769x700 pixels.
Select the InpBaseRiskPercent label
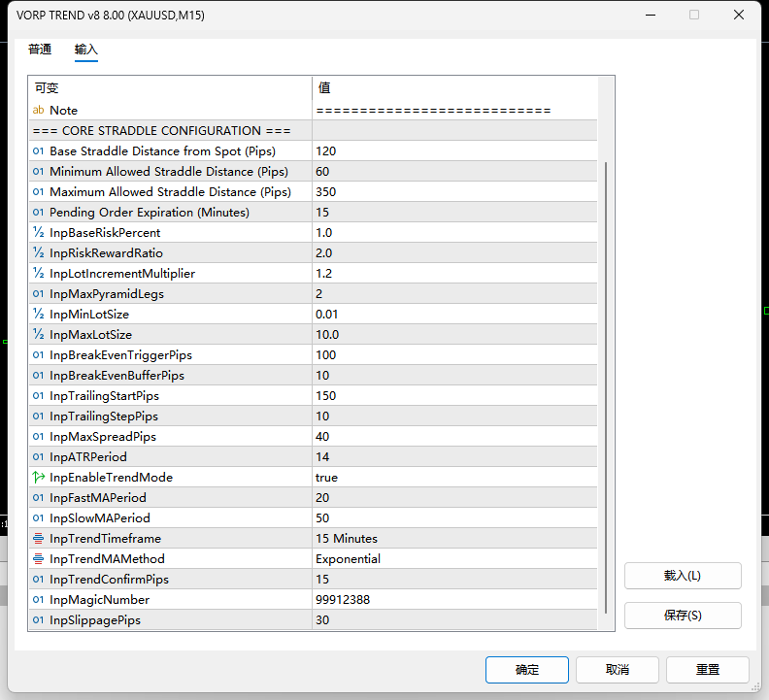click(x=105, y=232)
